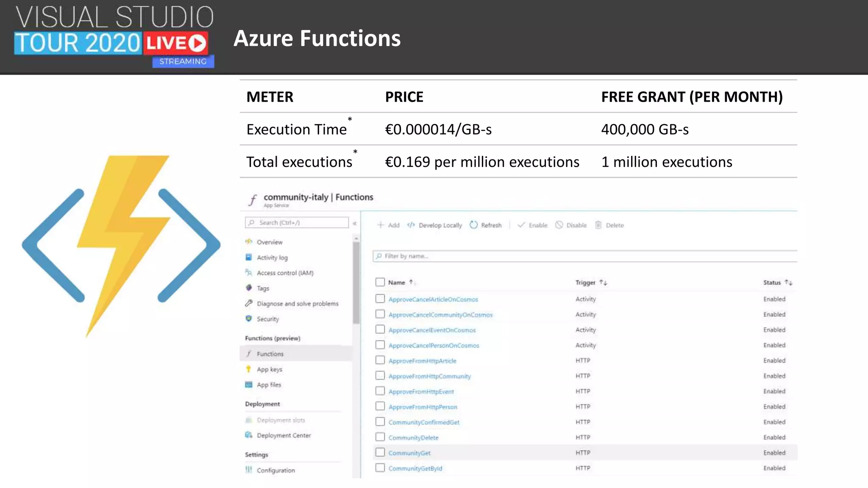Click the Deployment Center icon

coord(249,435)
